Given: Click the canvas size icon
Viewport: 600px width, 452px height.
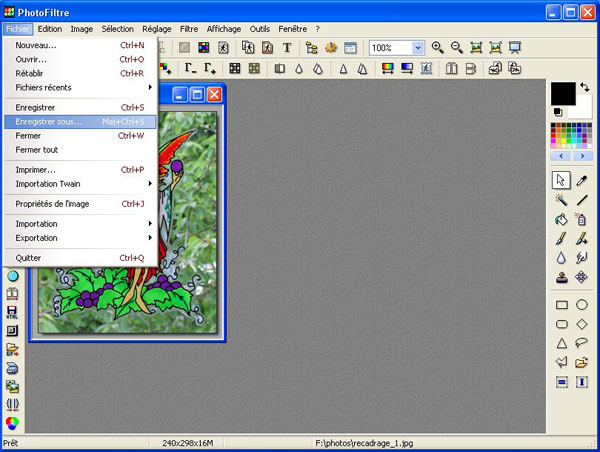Looking at the screenshot, I should click(267, 48).
